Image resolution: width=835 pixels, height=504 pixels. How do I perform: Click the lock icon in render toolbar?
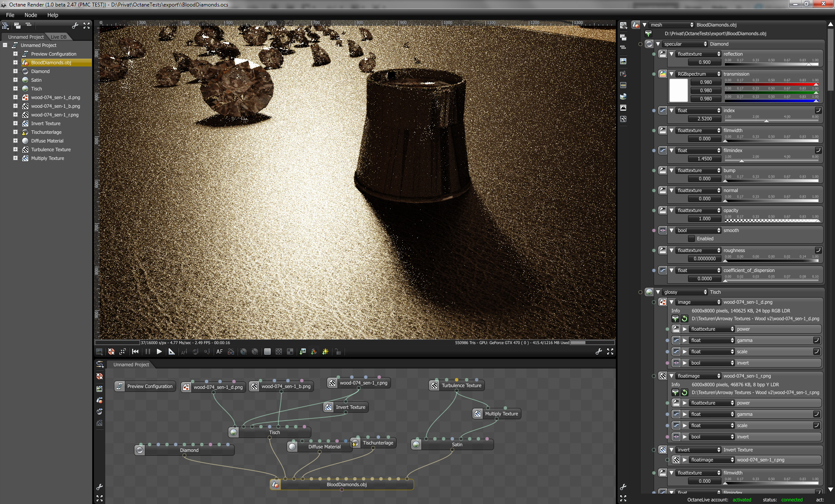338,351
